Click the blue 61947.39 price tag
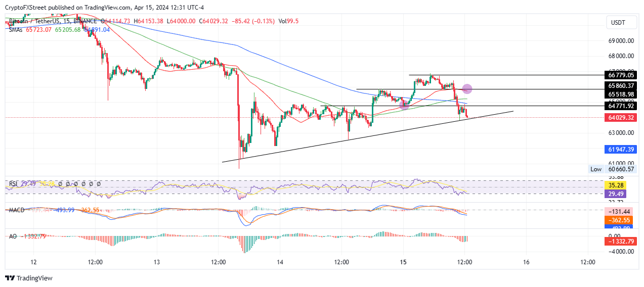Image resolution: width=644 pixels, height=287 pixels. point(620,150)
